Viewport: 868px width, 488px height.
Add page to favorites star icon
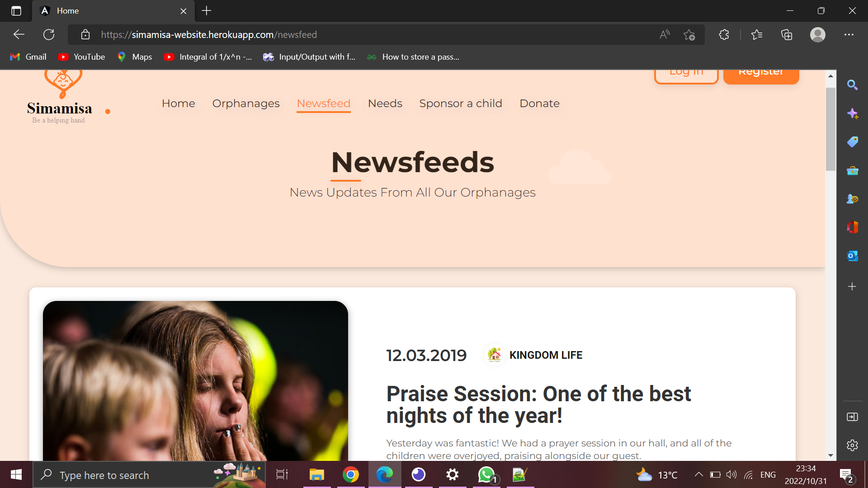pos(689,35)
